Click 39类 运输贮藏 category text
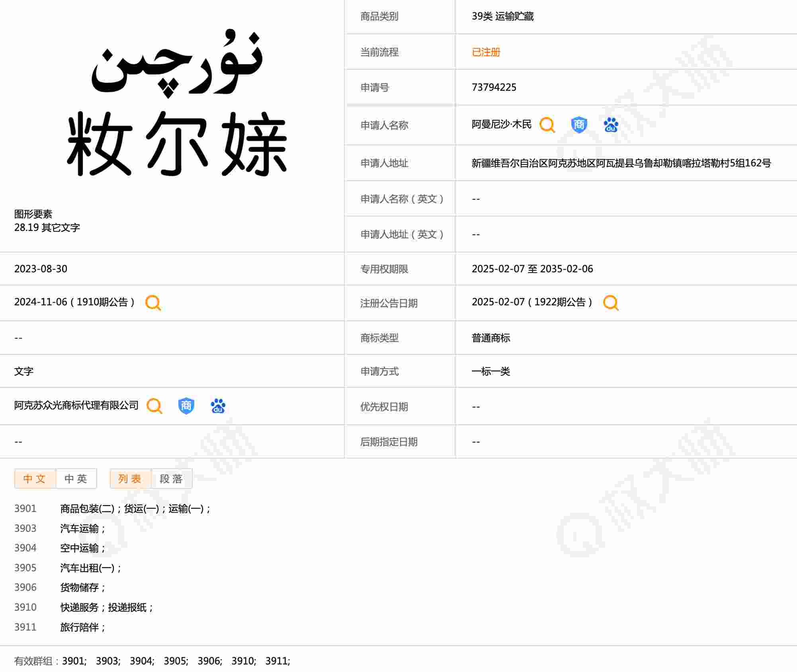 pyautogui.click(x=502, y=16)
